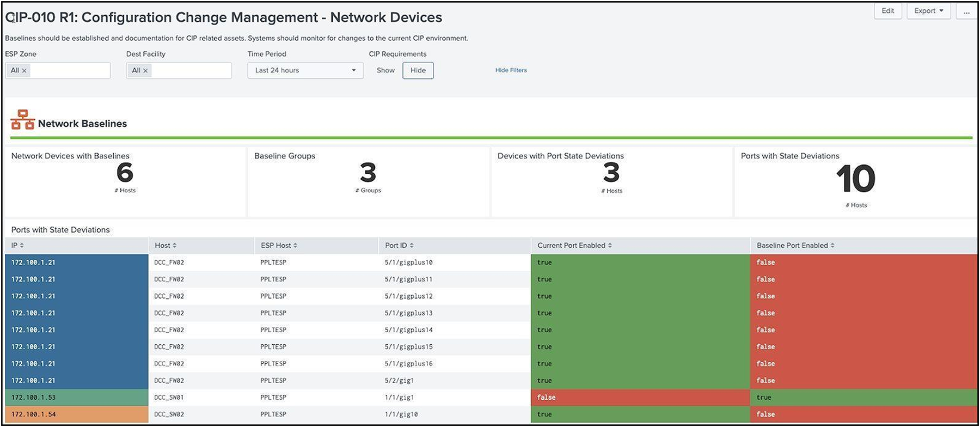Click the Edit button
The image size is (980, 427).
click(888, 11)
